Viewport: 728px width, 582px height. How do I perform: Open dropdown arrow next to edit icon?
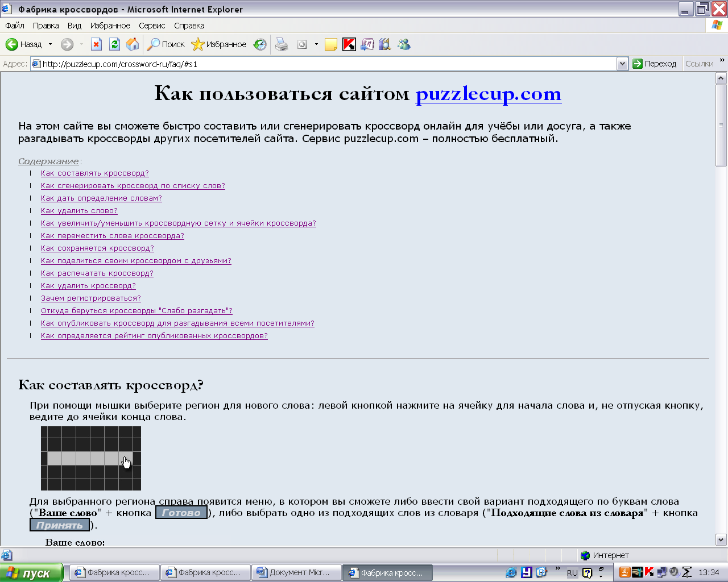[316, 44]
